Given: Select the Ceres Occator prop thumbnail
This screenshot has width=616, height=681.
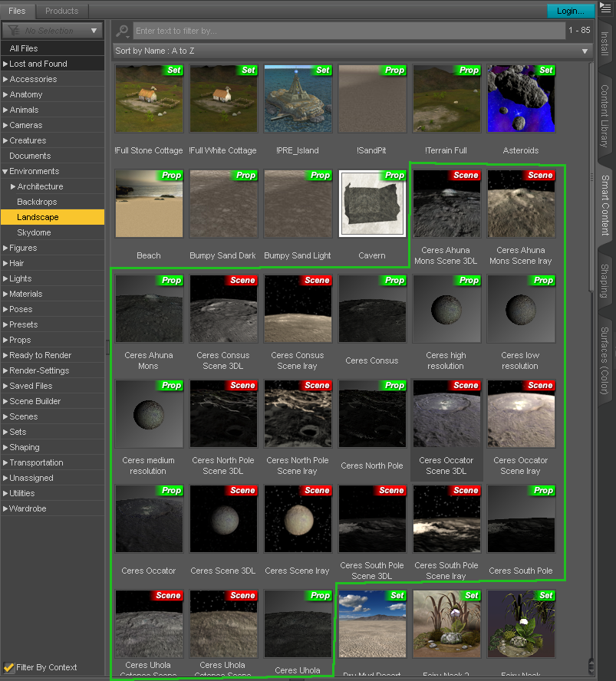Looking at the screenshot, I should 149,519.
